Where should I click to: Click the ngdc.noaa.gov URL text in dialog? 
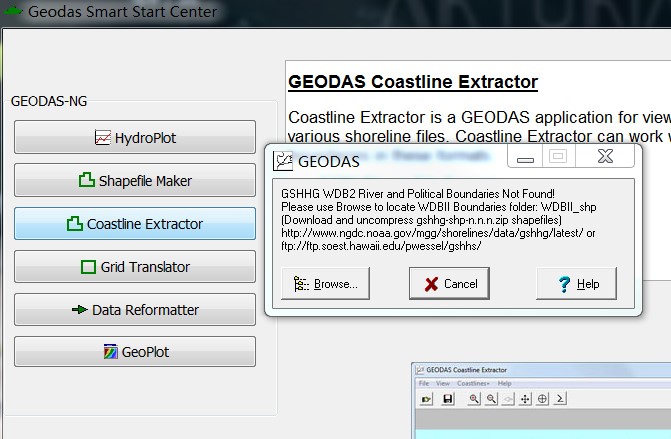point(432,233)
